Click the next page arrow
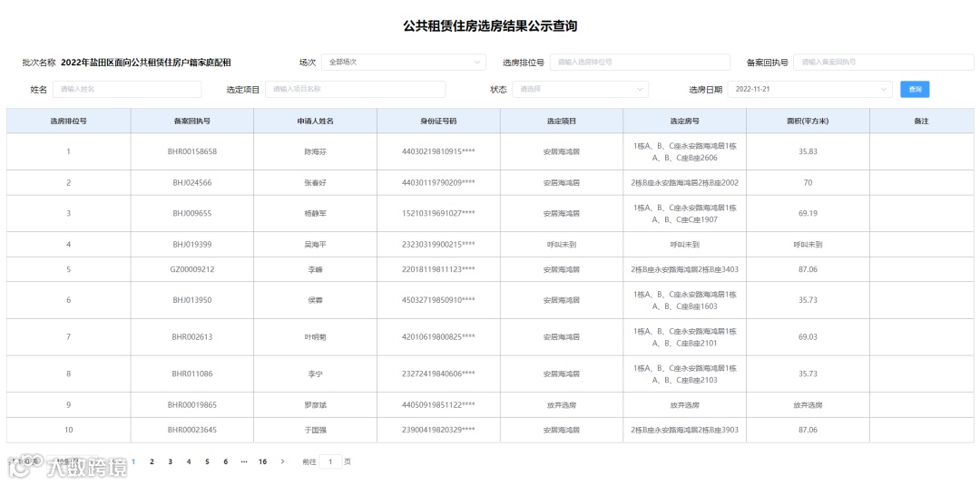 tap(282, 462)
